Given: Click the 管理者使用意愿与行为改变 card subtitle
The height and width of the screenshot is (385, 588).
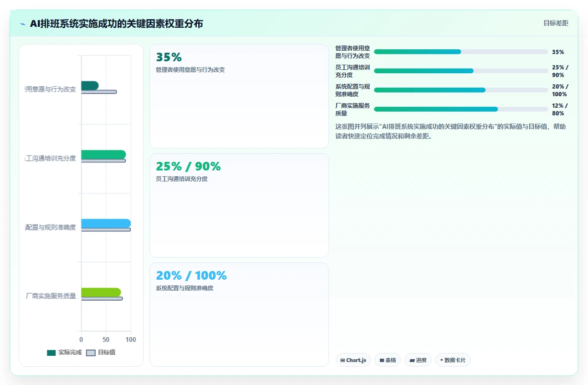Looking at the screenshot, I should pyautogui.click(x=190, y=69).
